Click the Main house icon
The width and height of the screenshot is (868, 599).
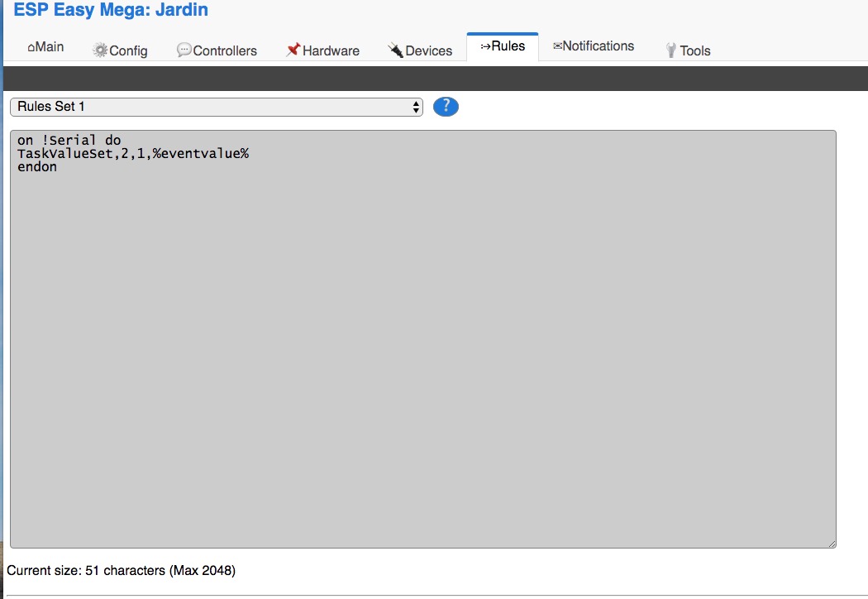pyautogui.click(x=31, y=48)
